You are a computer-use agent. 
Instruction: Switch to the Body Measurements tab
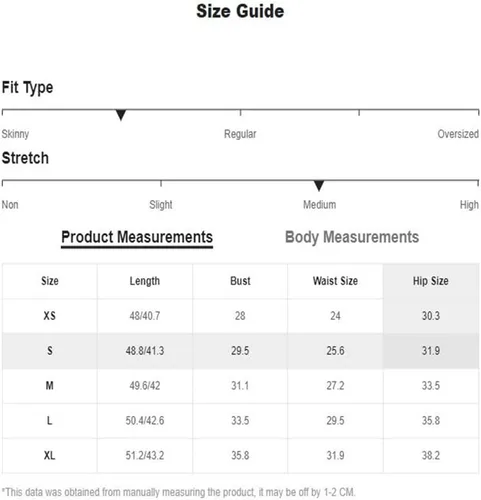click(x=352, y=237)
